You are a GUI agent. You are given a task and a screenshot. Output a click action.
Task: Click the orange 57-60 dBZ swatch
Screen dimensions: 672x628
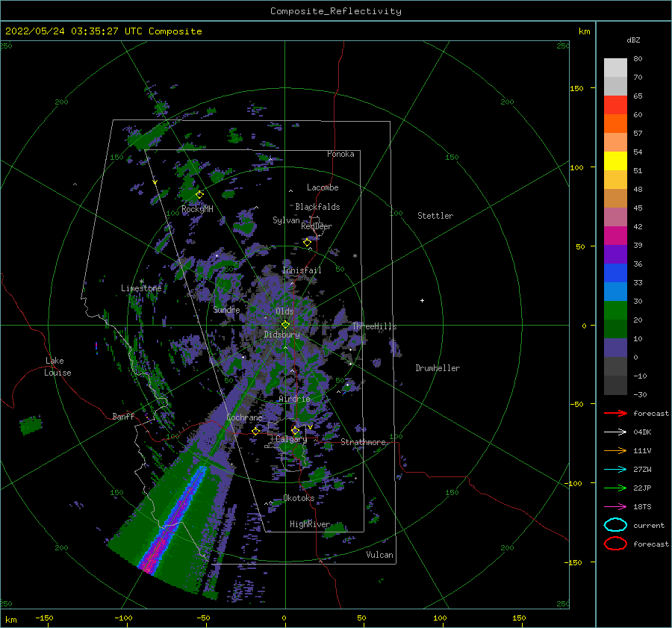point(615,124)
